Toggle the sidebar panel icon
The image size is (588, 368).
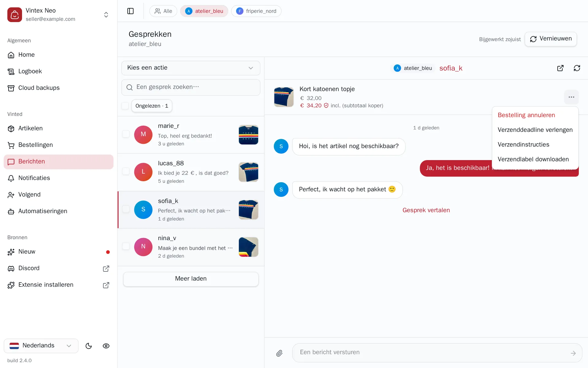[x=130, y=11]
